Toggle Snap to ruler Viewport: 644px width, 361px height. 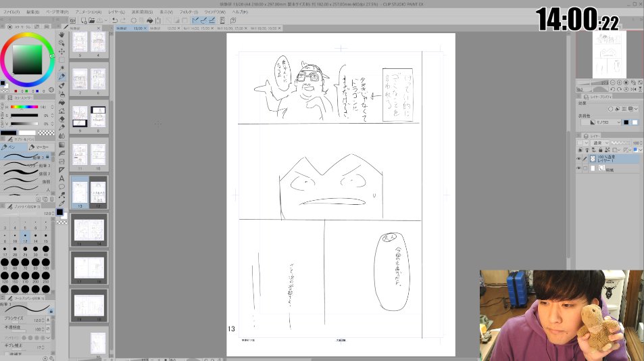point(195,20)
